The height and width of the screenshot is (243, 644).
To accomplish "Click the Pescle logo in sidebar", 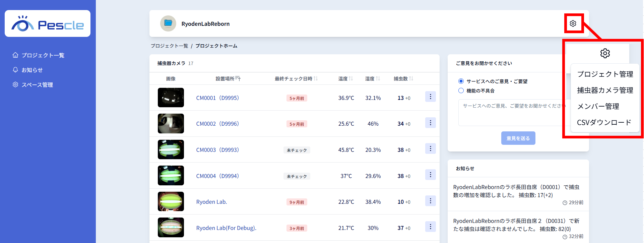I will click(48, 24).
